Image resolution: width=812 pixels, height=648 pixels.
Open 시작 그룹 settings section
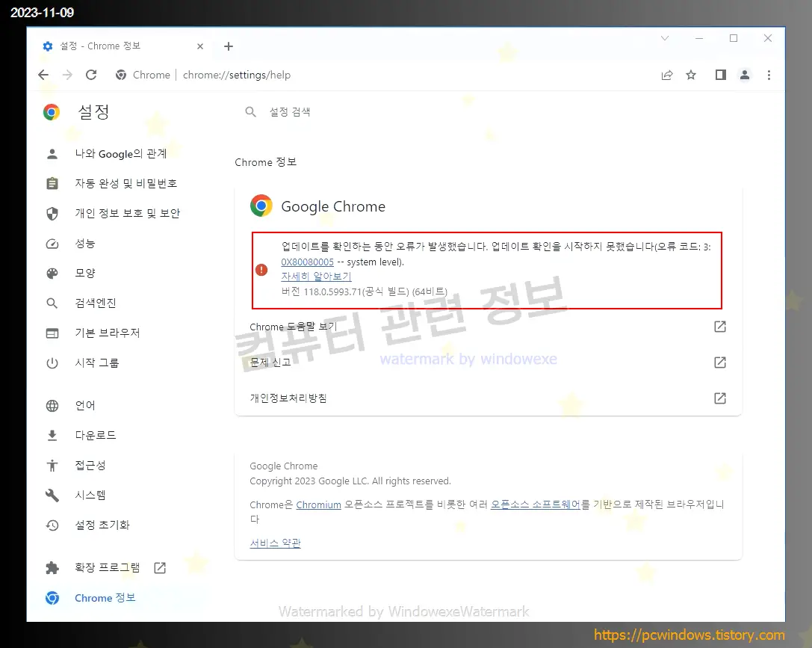coord(97,363)
